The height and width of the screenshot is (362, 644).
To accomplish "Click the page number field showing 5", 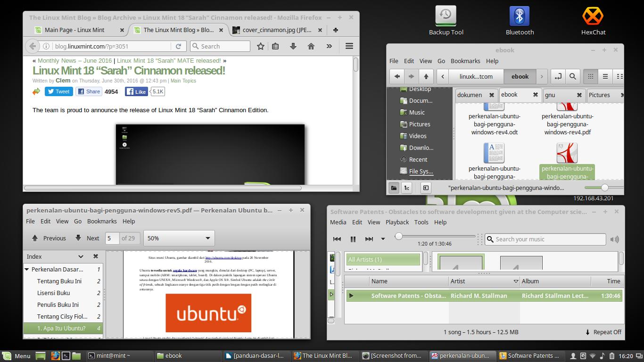I will click(112, 238).
